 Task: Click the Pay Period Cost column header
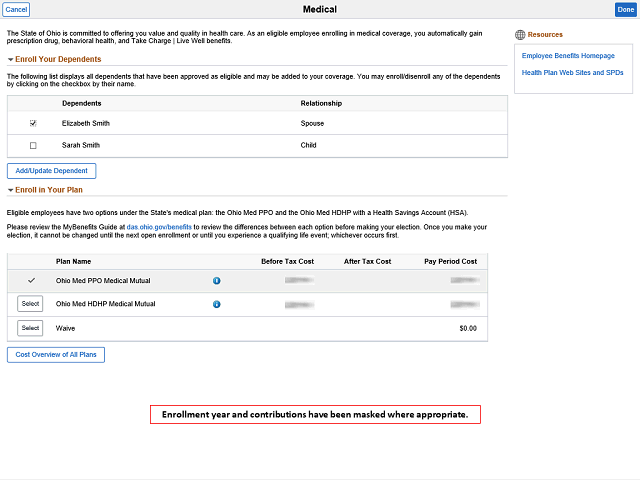[x=451, y=261]
